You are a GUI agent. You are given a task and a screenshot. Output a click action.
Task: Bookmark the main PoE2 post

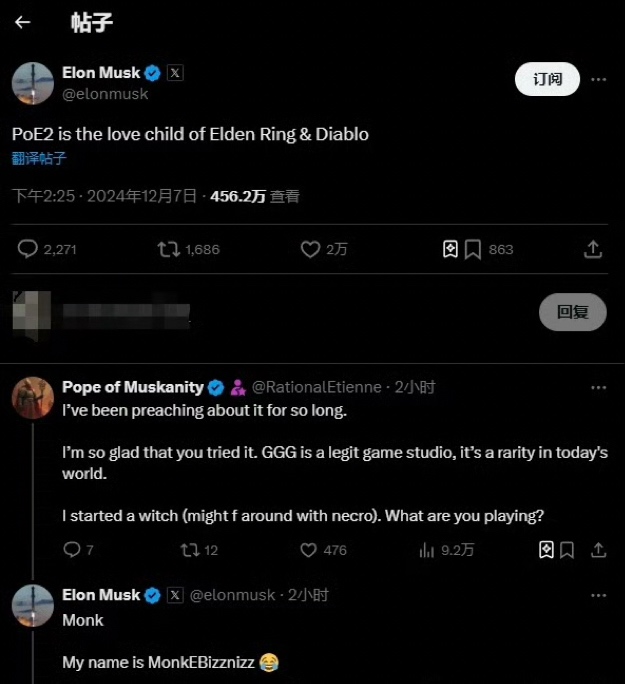(473, 249)
